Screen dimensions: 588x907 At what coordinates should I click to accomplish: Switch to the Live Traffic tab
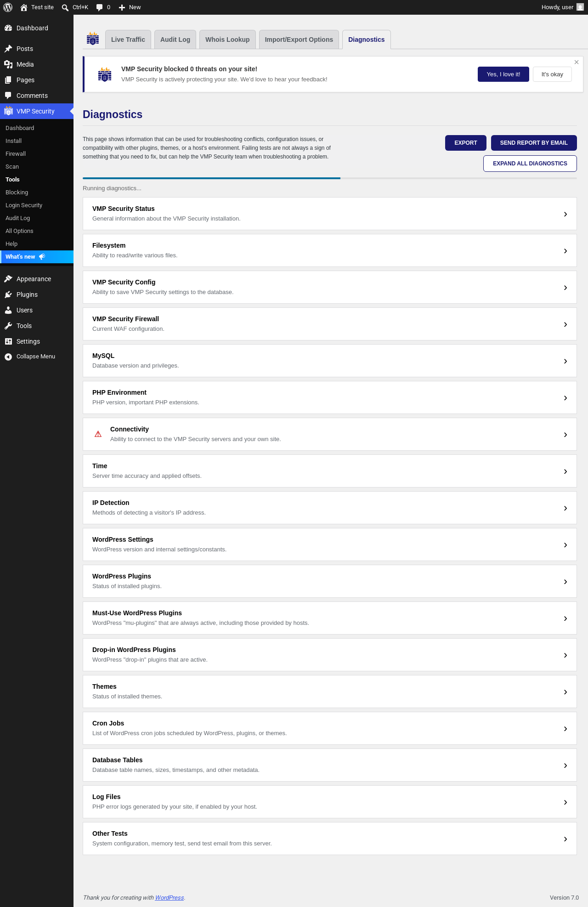(x=128, y=40)
